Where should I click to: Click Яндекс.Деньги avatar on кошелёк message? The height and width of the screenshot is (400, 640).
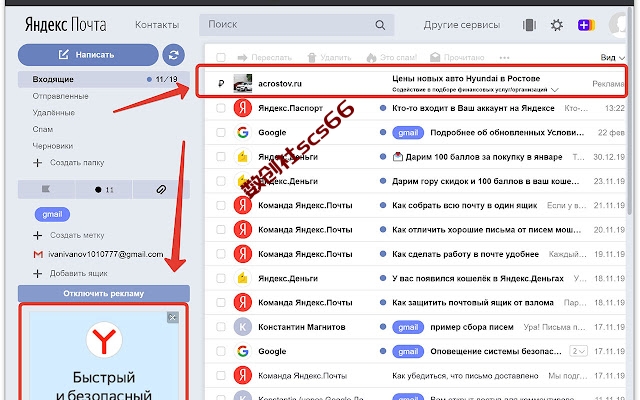pyautogui.click(x=242, y=278)
